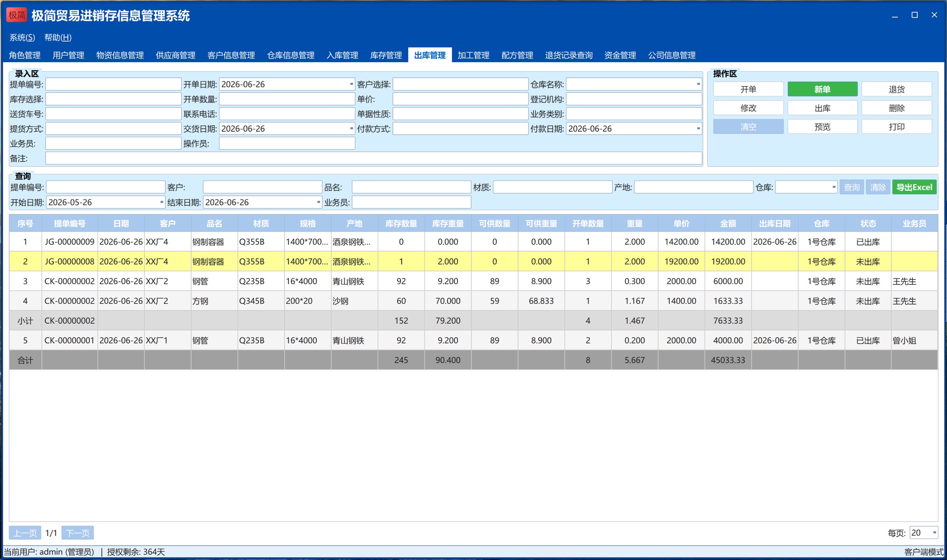Click the 产地 filter input field

(x=694, y=187)
